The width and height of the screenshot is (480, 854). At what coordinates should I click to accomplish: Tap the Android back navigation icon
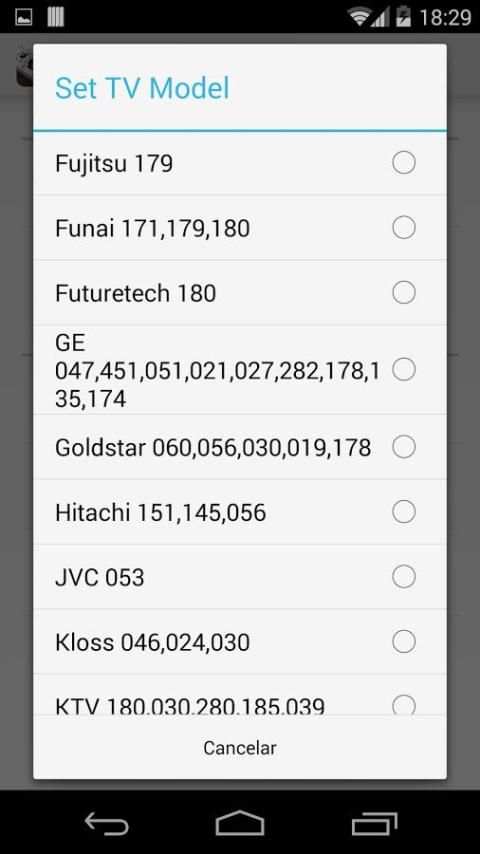pos(107,822)
